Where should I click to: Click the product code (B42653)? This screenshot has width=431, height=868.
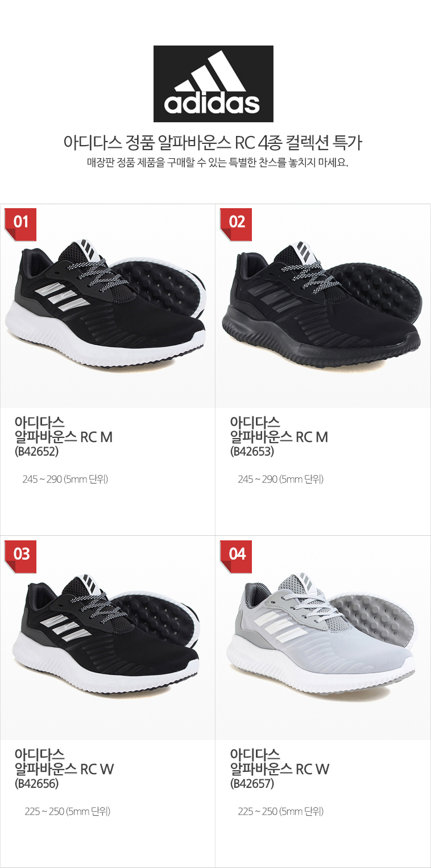point(252,452)
